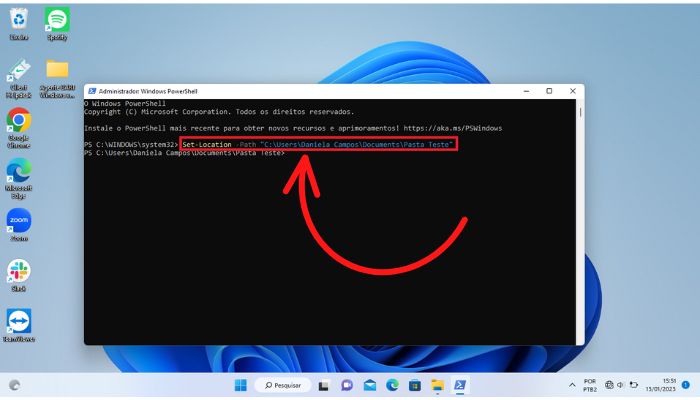Open the network tray icon
Viewport: 700px width, 400px height.
(609, 385)
